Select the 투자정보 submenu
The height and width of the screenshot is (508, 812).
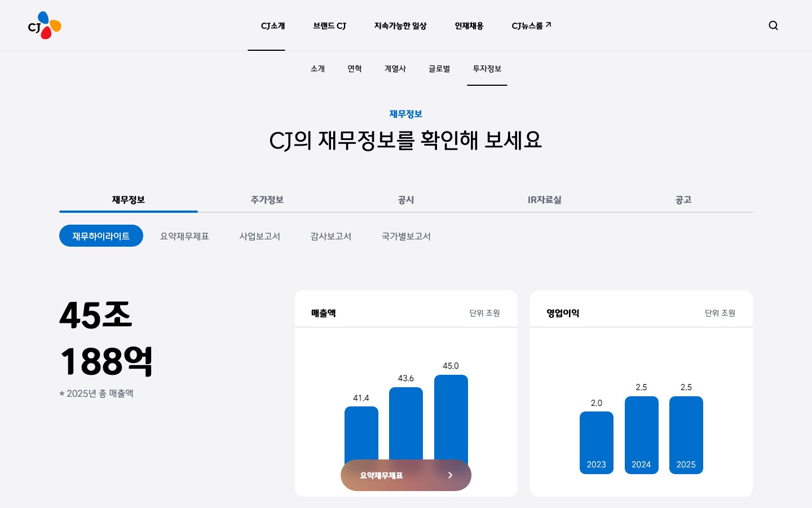(487, 69)
